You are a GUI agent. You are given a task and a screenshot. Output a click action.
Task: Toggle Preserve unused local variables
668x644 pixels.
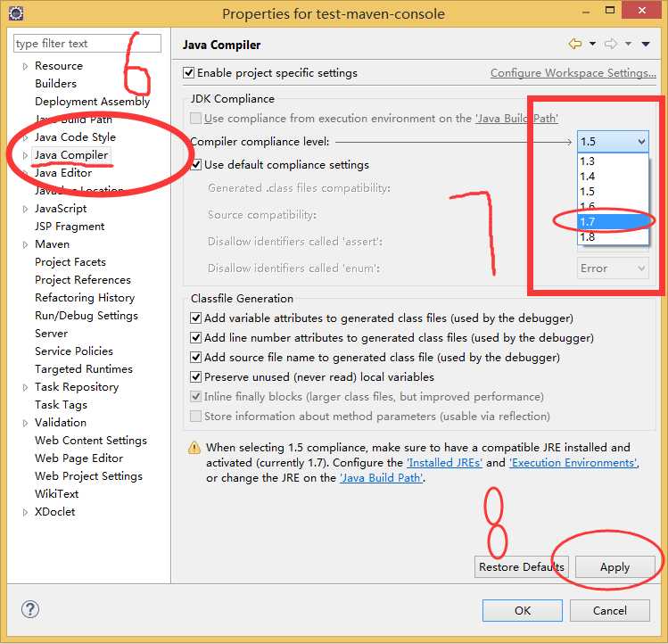click(195, 376)
